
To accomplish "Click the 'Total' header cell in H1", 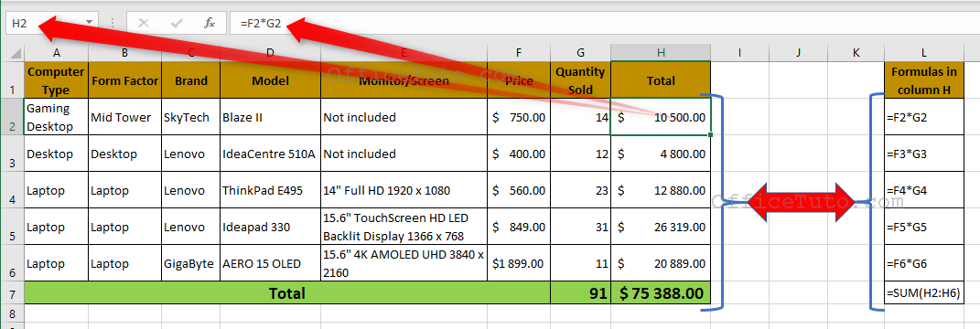I will point(661,80).
